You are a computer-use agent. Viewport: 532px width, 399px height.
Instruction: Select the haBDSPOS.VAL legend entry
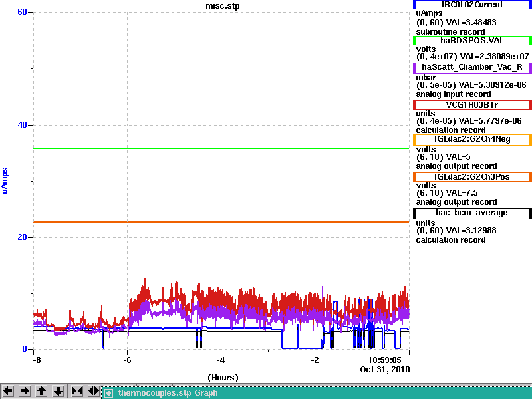472,41
